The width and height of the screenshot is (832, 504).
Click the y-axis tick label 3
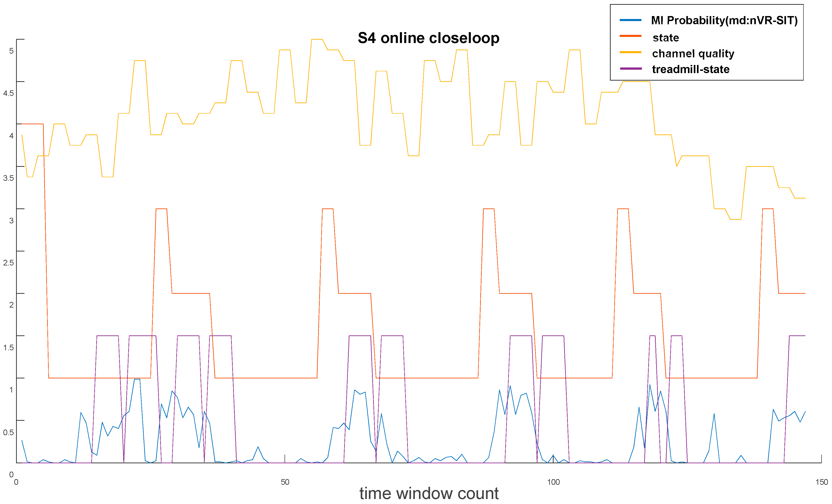(x=11, y=220)
